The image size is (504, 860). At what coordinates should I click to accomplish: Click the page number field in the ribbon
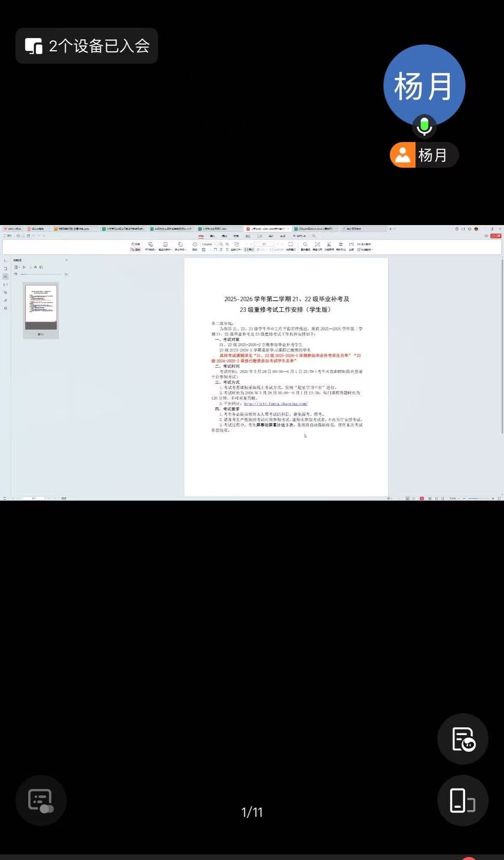click(x=264, y=244)
